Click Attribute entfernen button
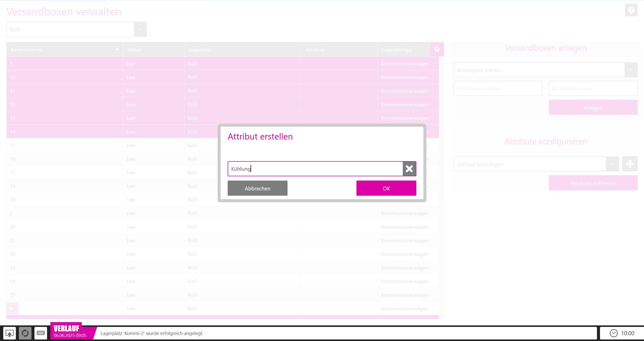The height and width of the screenshot is (341, 644). [x=593, y=183]
